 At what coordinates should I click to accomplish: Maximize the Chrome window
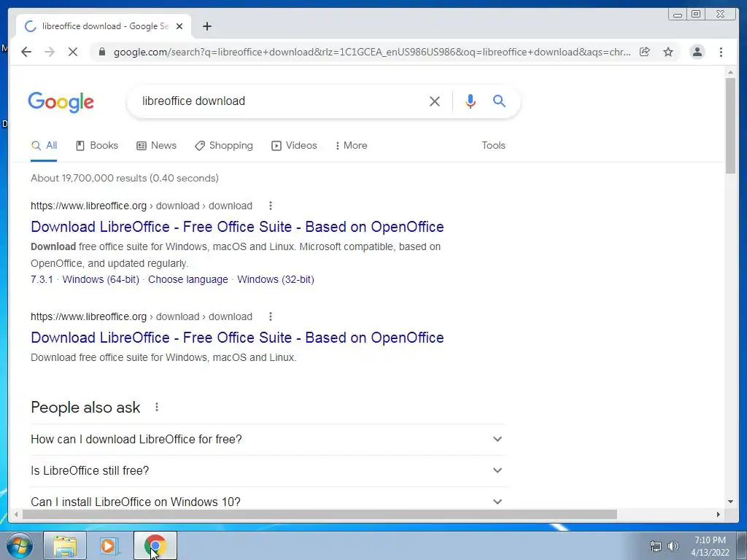695,15
